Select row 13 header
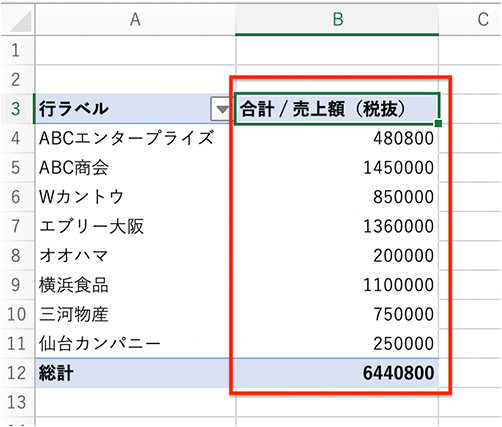The image size is (502, 427). (x=17, y=402)
